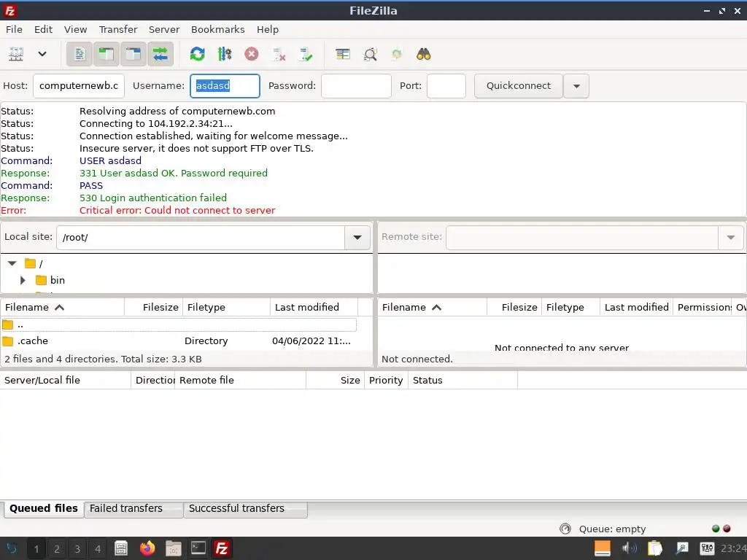
Task: Open the Transfer menu
Action: pos(117,29)
